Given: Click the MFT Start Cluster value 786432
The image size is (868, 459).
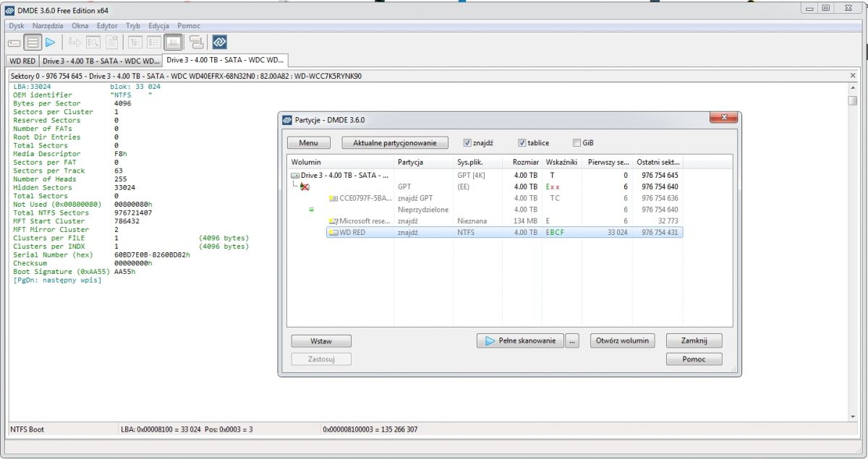Looking at the screenshot, I should tap(127, 221).
